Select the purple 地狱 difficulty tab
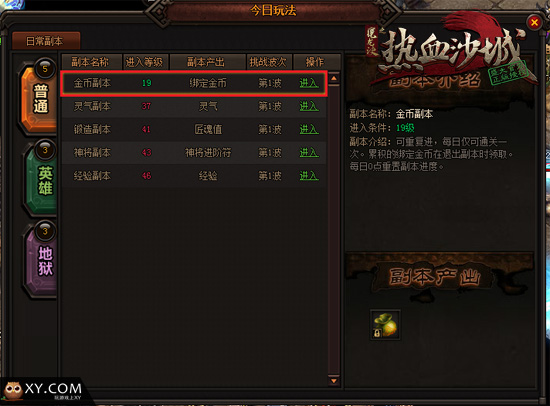This screenshot has height=406, width=550. pyautogui.click(x=41, y=260)
